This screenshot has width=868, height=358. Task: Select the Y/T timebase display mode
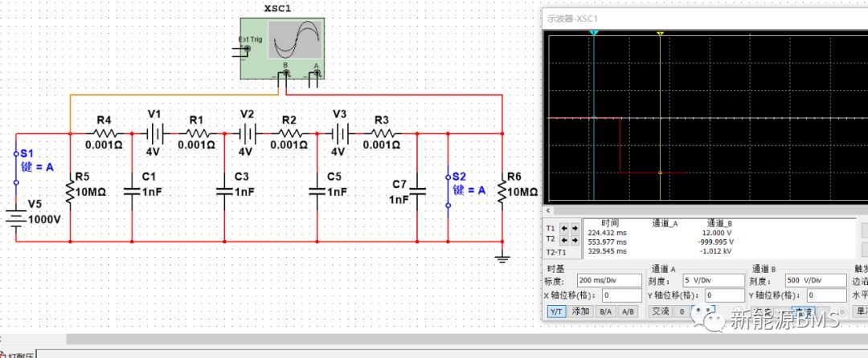[x=557, y=311]
